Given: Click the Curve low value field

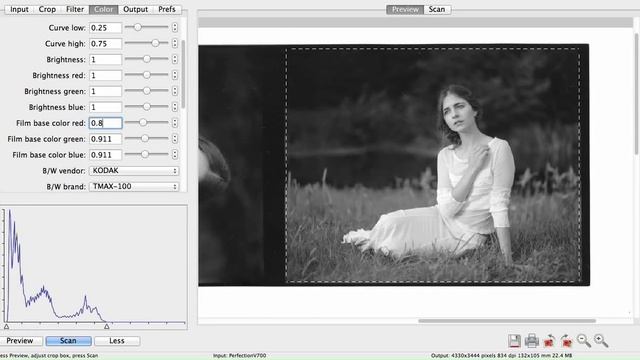Looking at the screenshot, I should 105,28.
